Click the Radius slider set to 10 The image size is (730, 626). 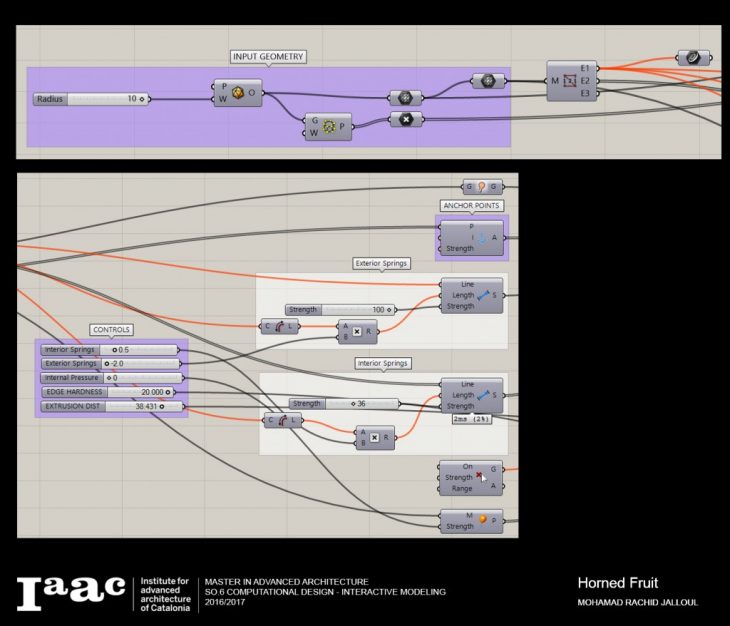pos(90,99)
